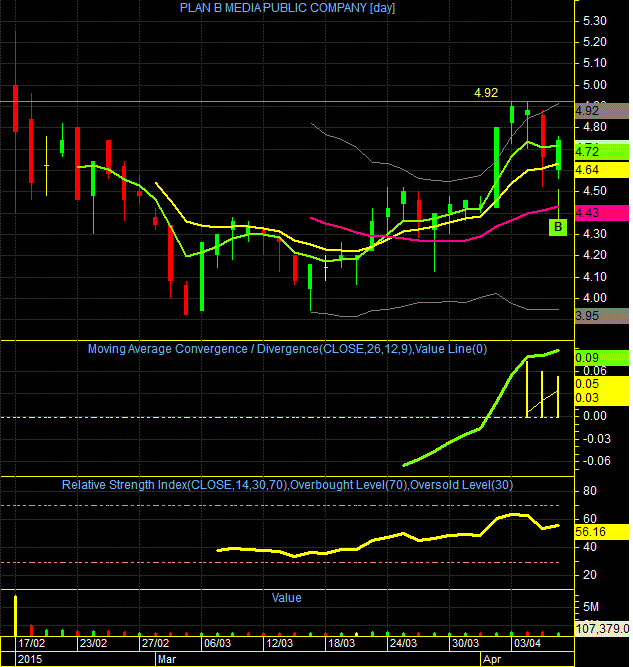The image size is (633, 667).
Task: Click the 27/02 date label
Action: point(155,644)
